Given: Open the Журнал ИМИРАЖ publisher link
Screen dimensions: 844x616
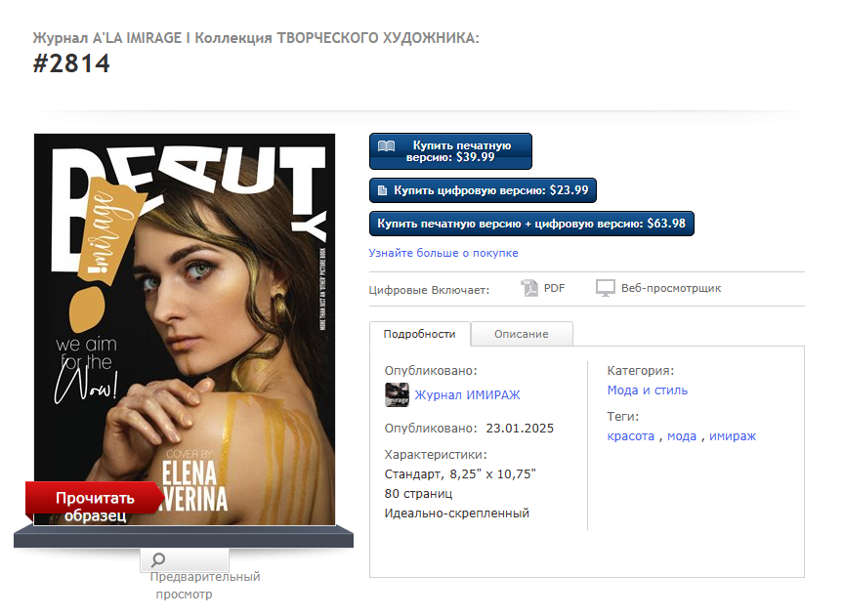Looking at the screenshot, I should [x=467, y=395].
